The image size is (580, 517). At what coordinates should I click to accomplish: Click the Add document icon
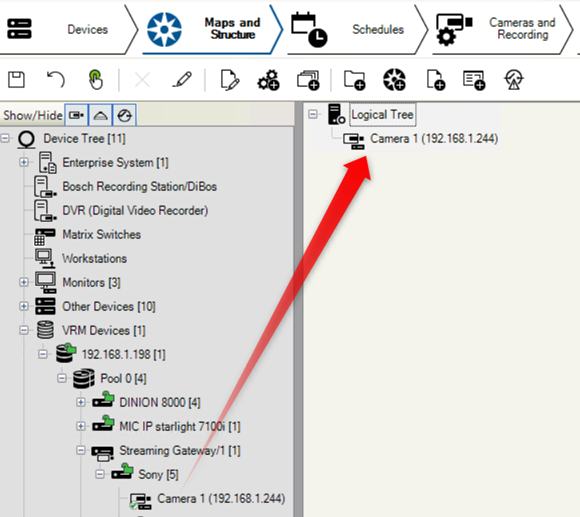pos(435,80)
